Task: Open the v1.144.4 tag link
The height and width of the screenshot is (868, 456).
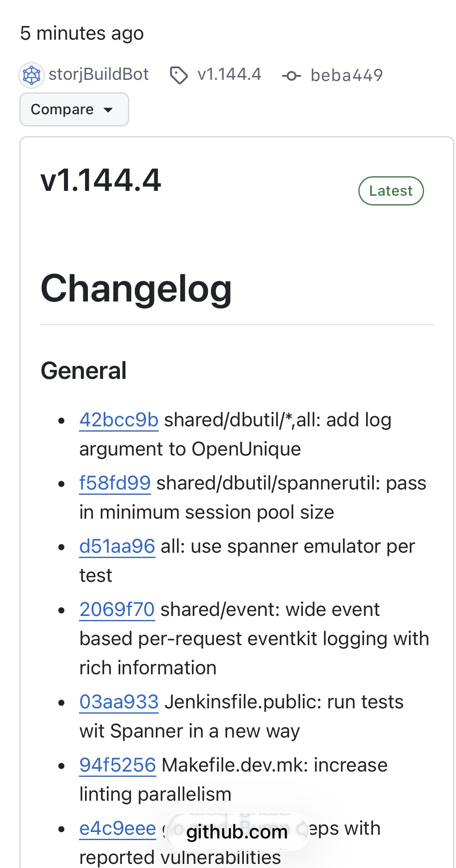Action: (229, 75)
